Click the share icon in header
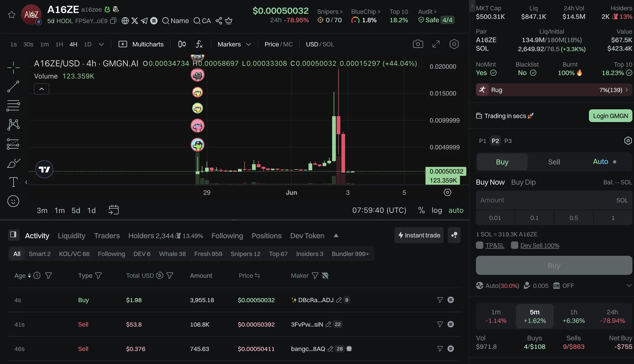This screenshot has width=634, height=364. click(219, 21)
